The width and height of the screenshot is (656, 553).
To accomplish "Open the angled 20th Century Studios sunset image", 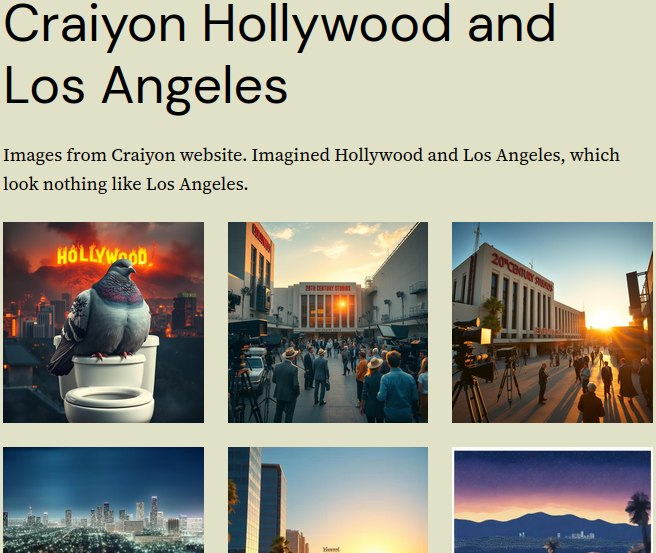I will click(x=552, y=322).
